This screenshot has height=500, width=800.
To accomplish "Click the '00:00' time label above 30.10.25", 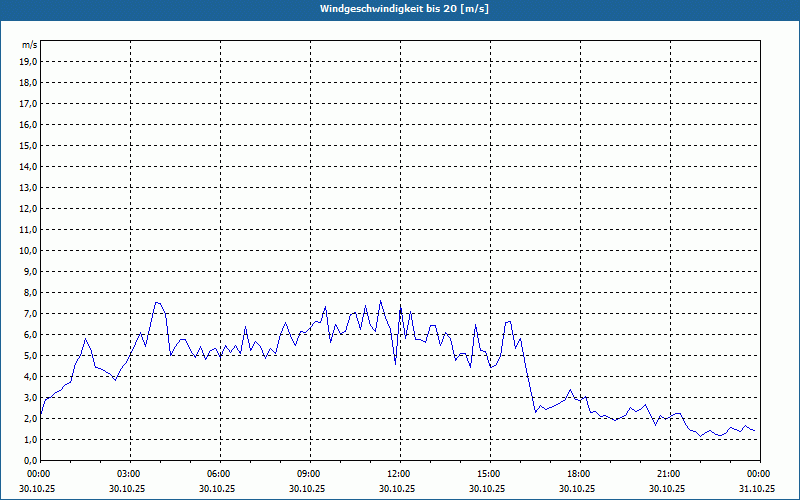I will (x=38, y=474).
